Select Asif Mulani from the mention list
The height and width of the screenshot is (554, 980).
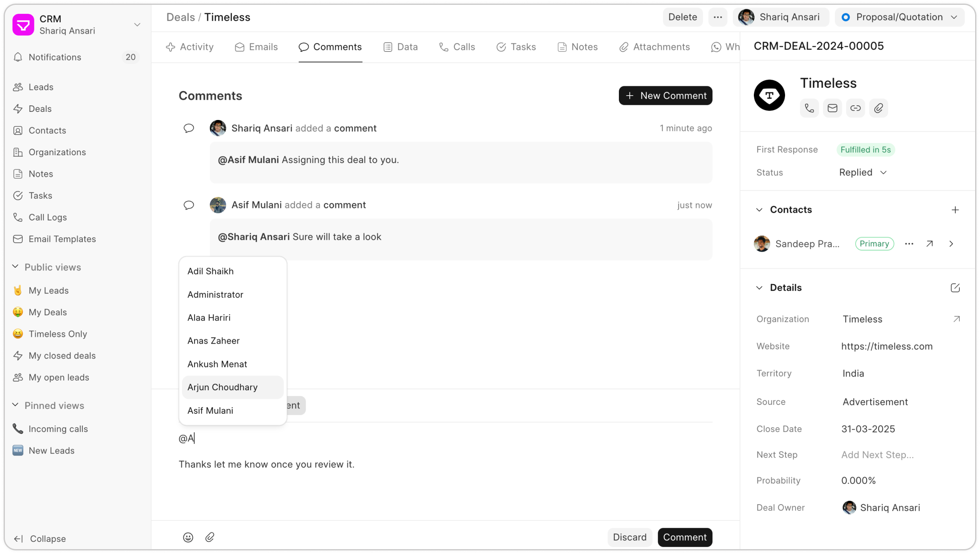click(210, 410)
